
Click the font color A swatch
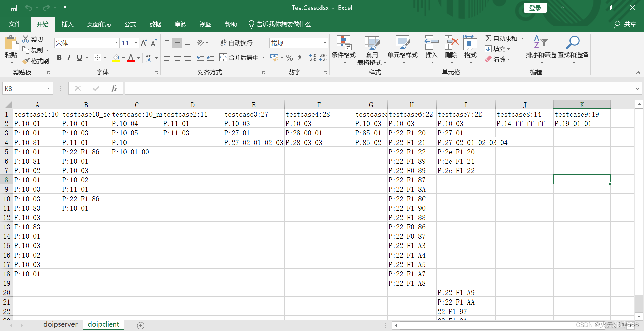[131, 58]
